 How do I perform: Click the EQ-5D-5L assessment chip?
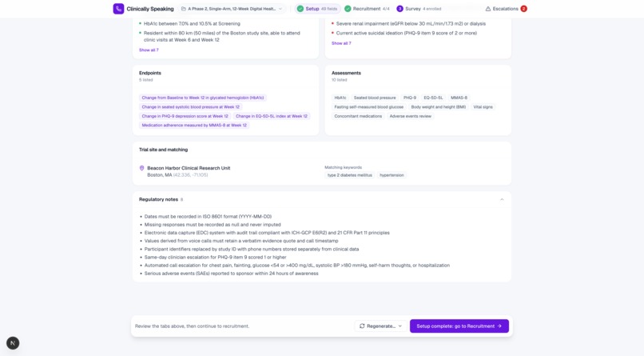(x=433, y=98)
